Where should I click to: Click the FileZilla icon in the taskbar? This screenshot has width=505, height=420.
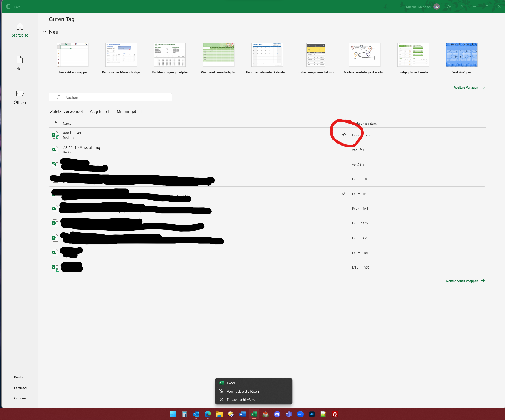click(x=335, y=414)
